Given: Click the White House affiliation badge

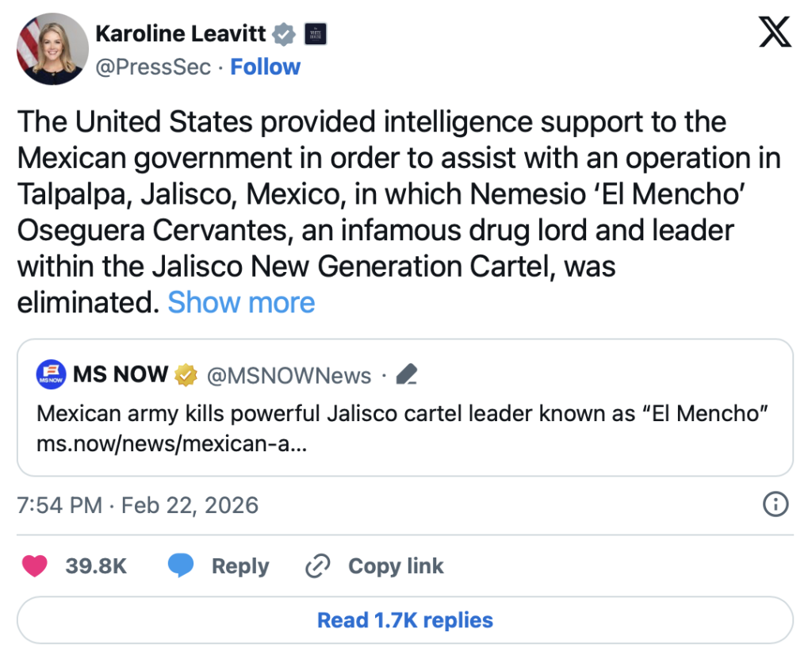Looking at the screenshot, I should [316, 34].
